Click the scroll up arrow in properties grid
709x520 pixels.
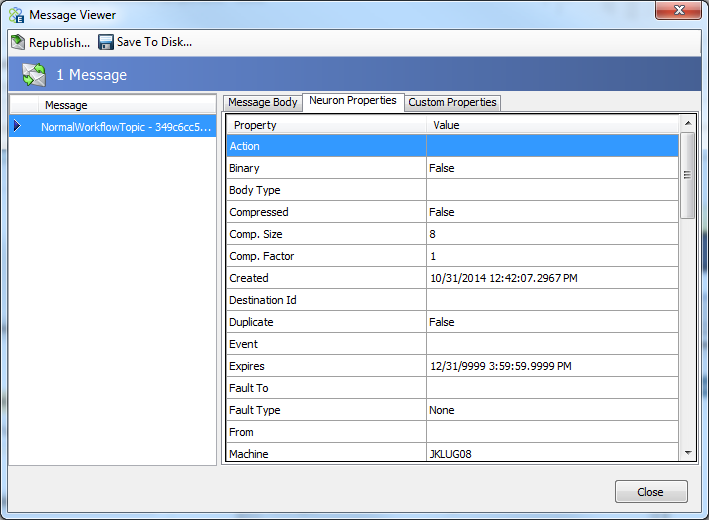click(x=687, y=123)
